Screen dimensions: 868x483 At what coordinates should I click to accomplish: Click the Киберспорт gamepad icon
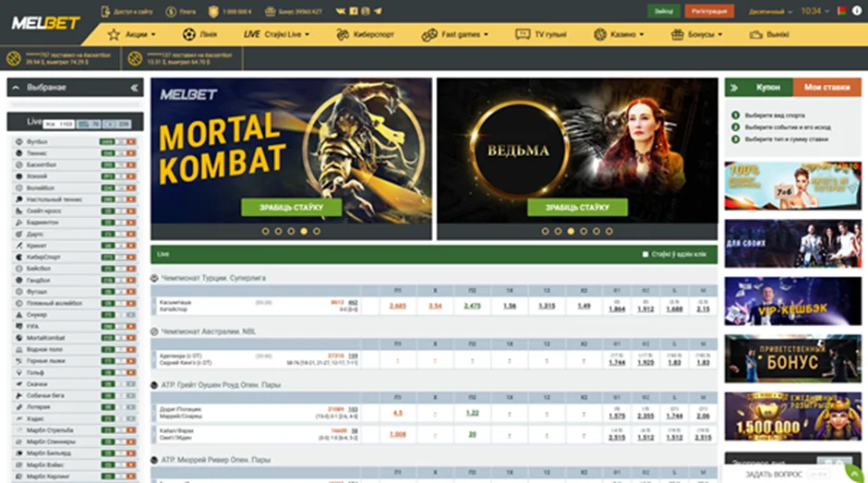click(343, 34)
